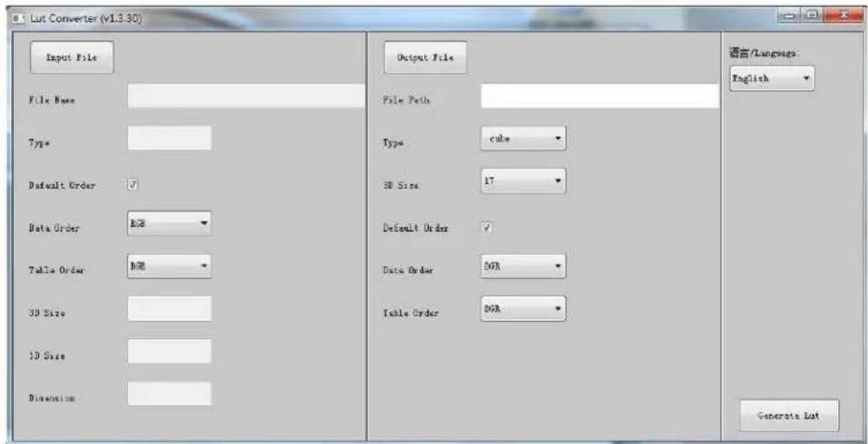This screenshot has width=868, height=444.
Task: Click the File Name field in the input panel
Action: pyautogui.click(x=246, y=95)
